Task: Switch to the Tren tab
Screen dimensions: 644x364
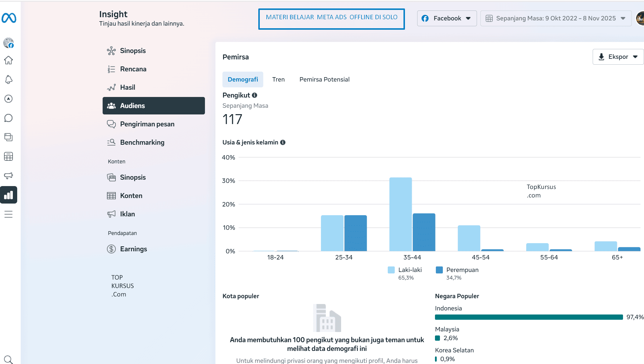Action: pyautogui.click(x=278, y=79)
